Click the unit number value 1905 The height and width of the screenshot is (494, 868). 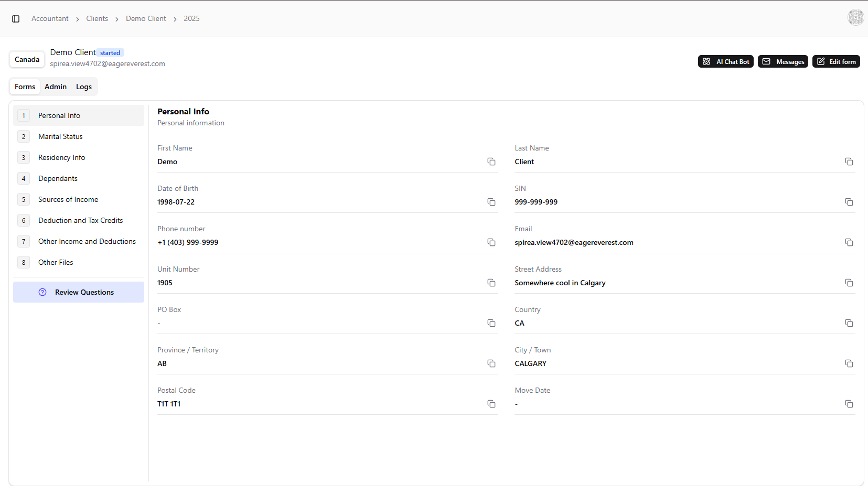click(x=165, y=283)
